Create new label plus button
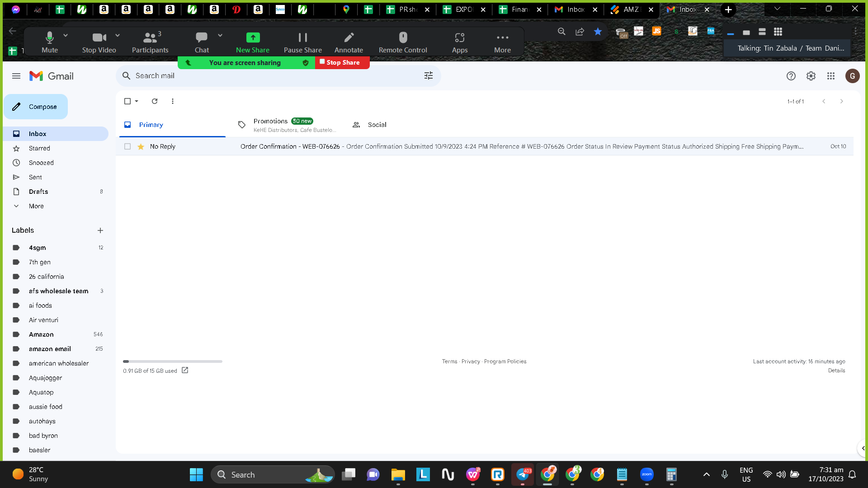868x488 pixels. tap(100, 230)
